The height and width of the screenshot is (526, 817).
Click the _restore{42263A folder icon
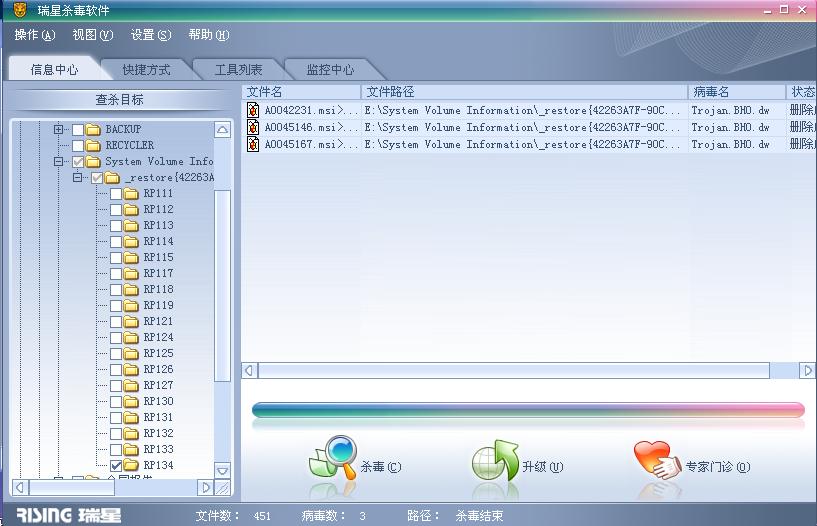[x=112, y=178]
